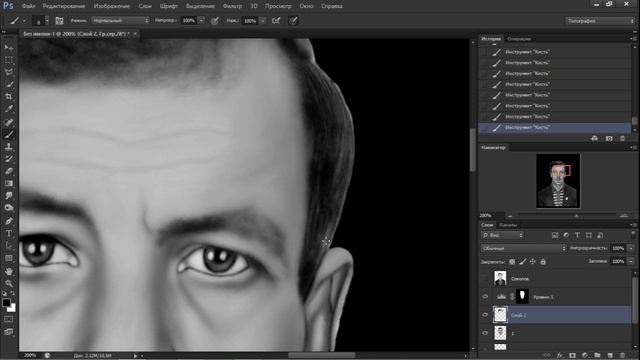Click the delete layer trash icon
The image size is (640, 360).
click(x=622, y=356)
